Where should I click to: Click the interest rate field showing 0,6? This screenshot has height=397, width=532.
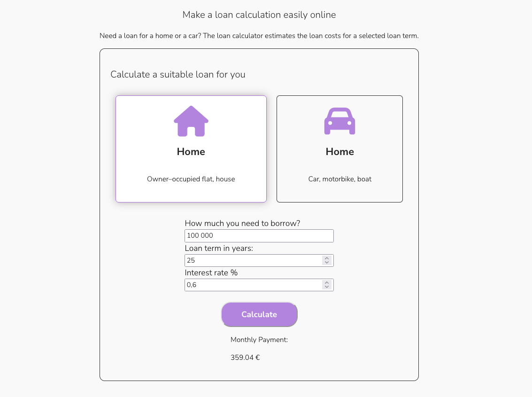click(x=254, y=284)
